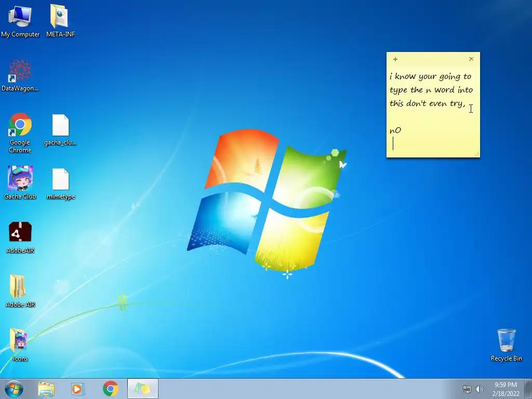The image size is (532, 399).
Task: Open the Windows Start menu orb
Action: pos(14,389)
